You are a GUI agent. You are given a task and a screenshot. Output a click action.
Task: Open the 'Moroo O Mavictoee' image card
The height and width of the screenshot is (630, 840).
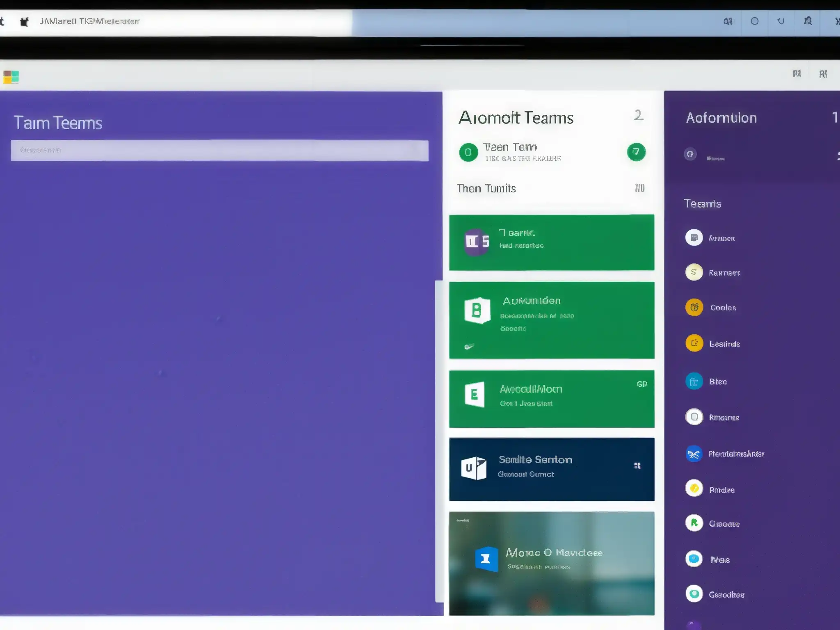click(x=552, y=564)
